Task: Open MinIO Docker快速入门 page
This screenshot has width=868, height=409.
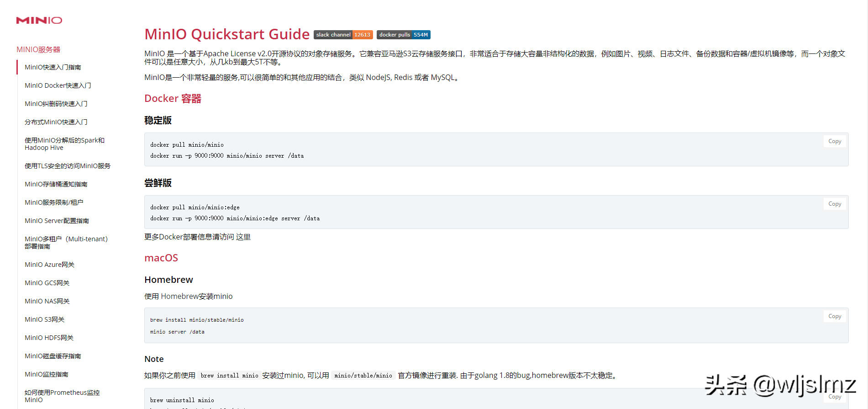Action: pyautogui.click(x=58, y=85)
